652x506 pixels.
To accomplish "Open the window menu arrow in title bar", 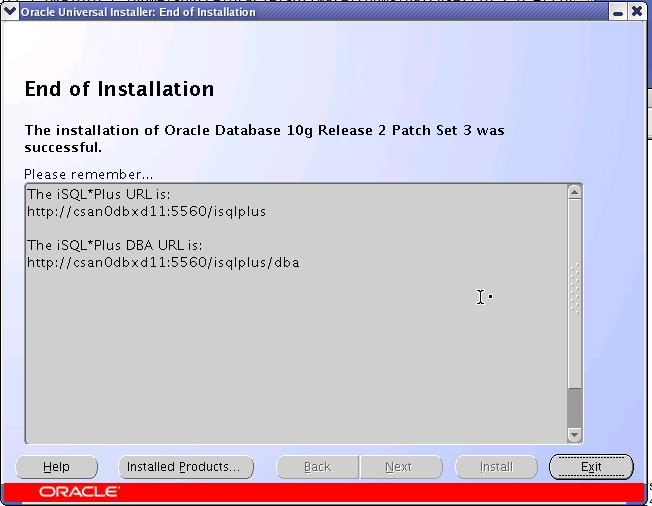I will (10, 11).
